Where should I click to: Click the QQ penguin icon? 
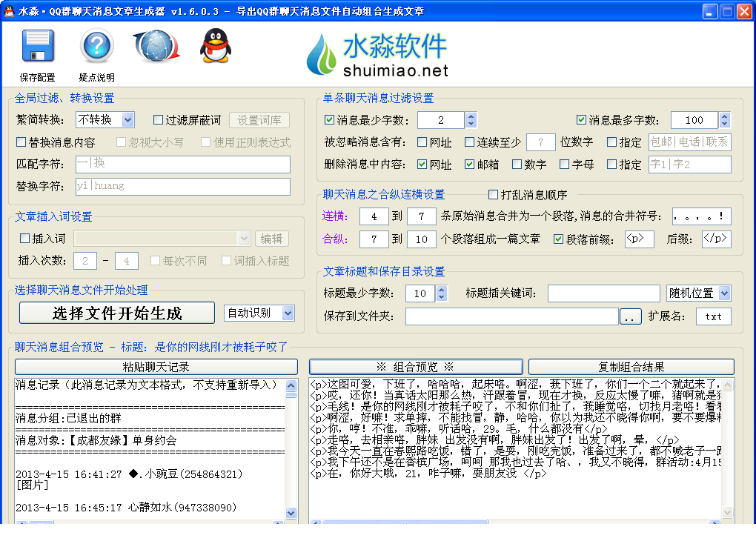[214, 47]
